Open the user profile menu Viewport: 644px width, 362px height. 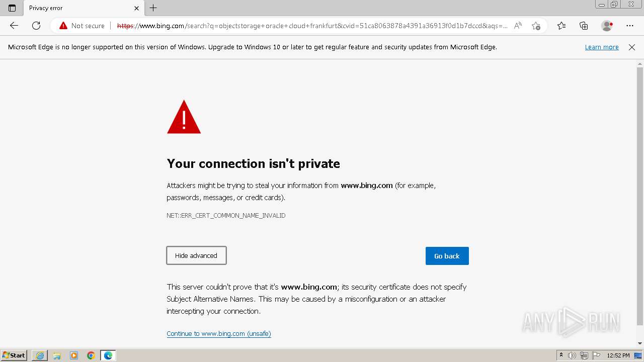(x=607, y=26)
